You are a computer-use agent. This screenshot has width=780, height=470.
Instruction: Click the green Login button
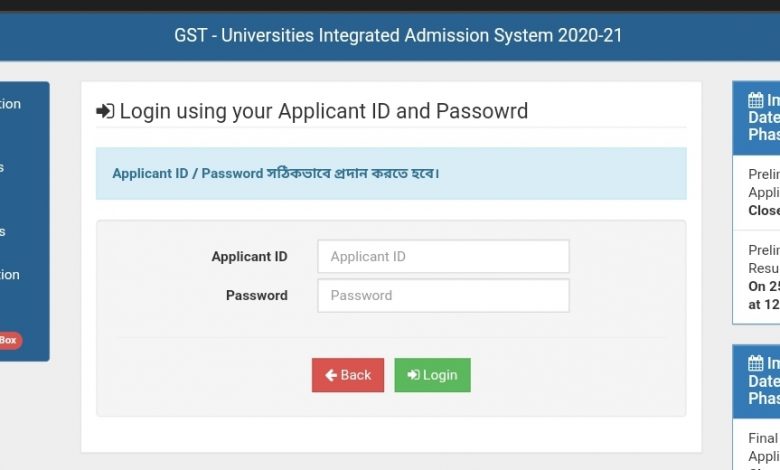(432, 375)
